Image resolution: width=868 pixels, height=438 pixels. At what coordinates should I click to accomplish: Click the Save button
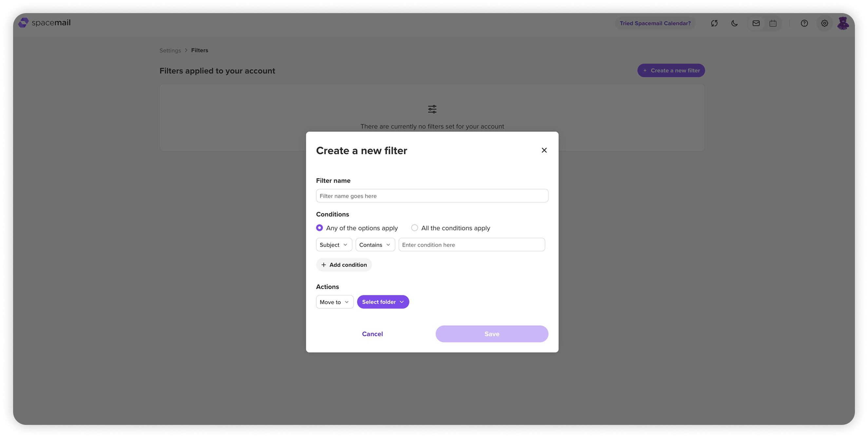(492, 334)
